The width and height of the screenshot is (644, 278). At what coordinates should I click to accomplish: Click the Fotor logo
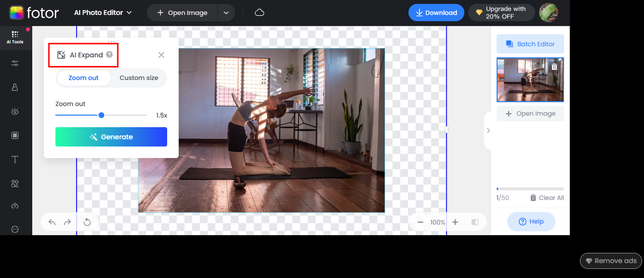point(34,13)
